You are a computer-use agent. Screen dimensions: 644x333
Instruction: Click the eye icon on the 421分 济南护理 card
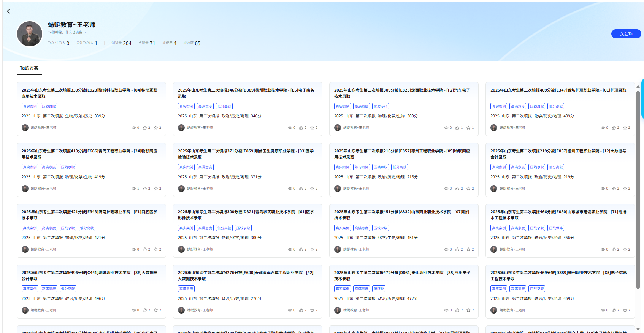pyautogui.click(x=134, y=249)
